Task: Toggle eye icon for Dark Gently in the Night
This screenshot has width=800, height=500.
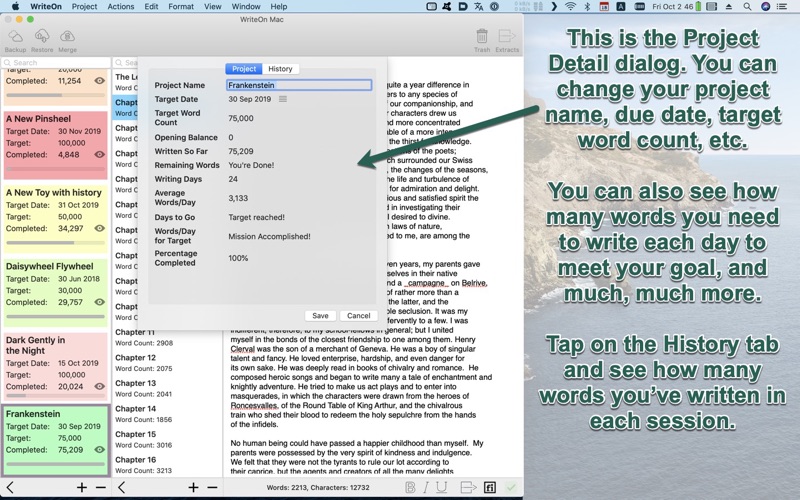Action: (99, 386)
